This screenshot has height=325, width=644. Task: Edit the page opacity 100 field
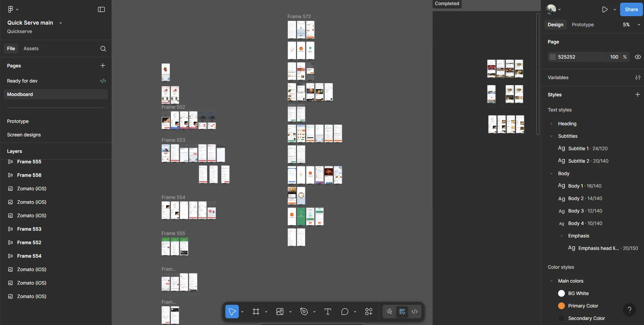(x=614, y=57)
